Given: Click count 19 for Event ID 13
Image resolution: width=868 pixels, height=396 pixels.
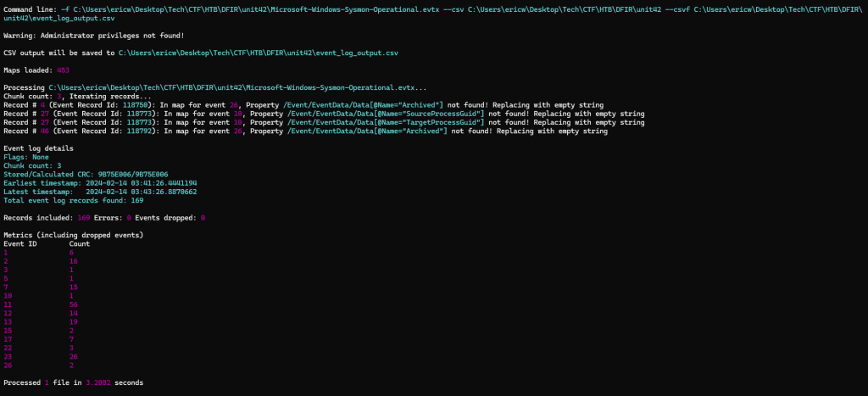Looking at the screenshot, I should coord(74,322).
